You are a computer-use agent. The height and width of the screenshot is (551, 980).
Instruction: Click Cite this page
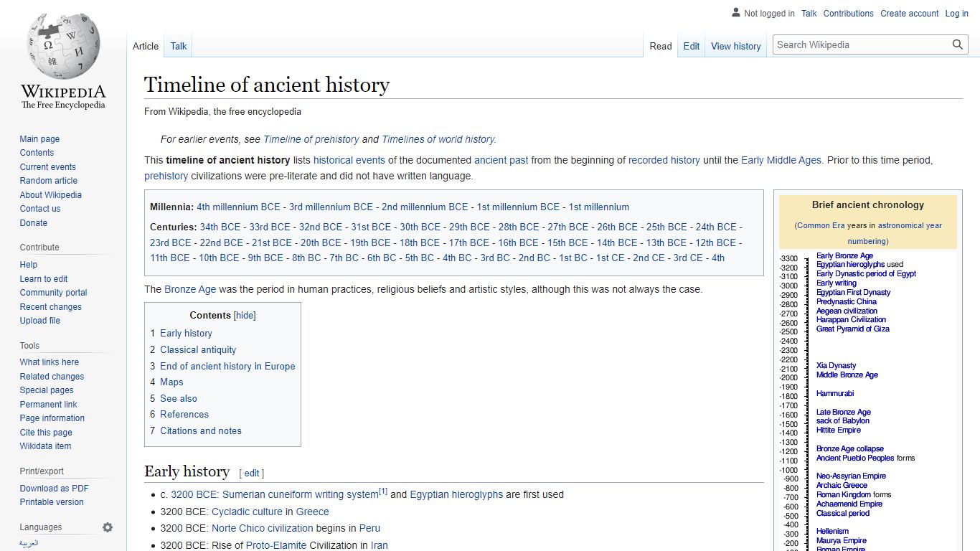[x=46, y=433]
